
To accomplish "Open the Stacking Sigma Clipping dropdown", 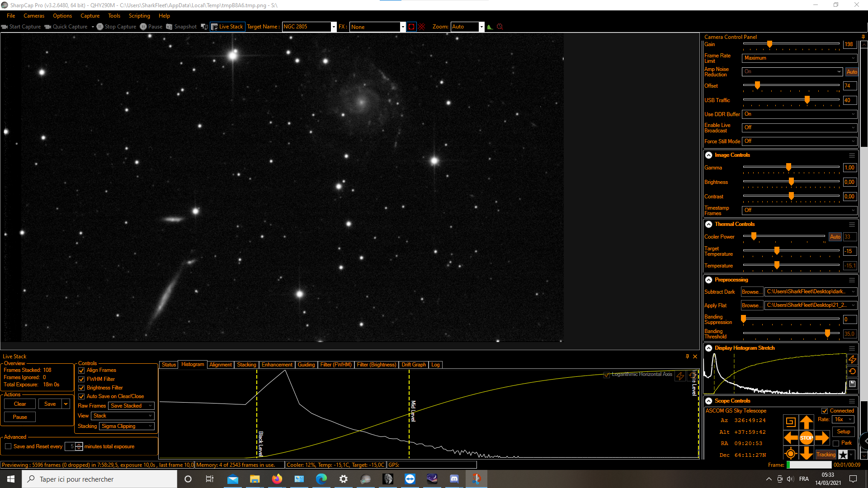I will click(127, 426).
